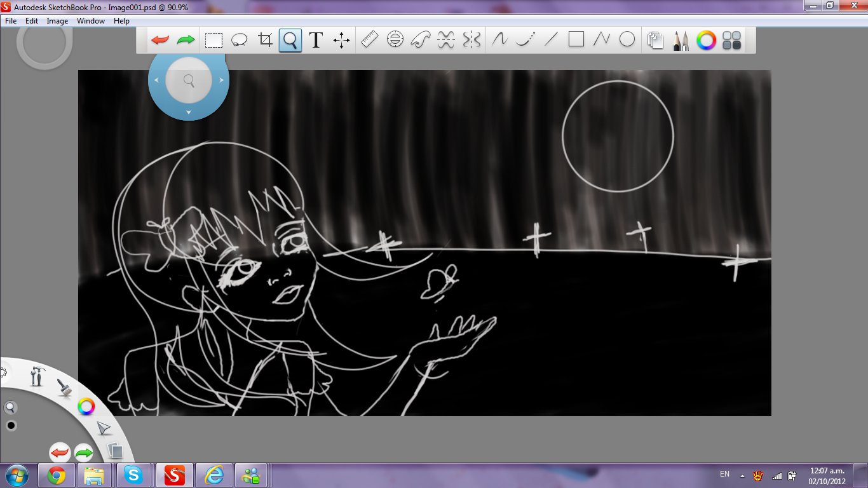Screen dimensions: 868x488
Task: Launch Google Chrome from taskbar
Action: 57,475
